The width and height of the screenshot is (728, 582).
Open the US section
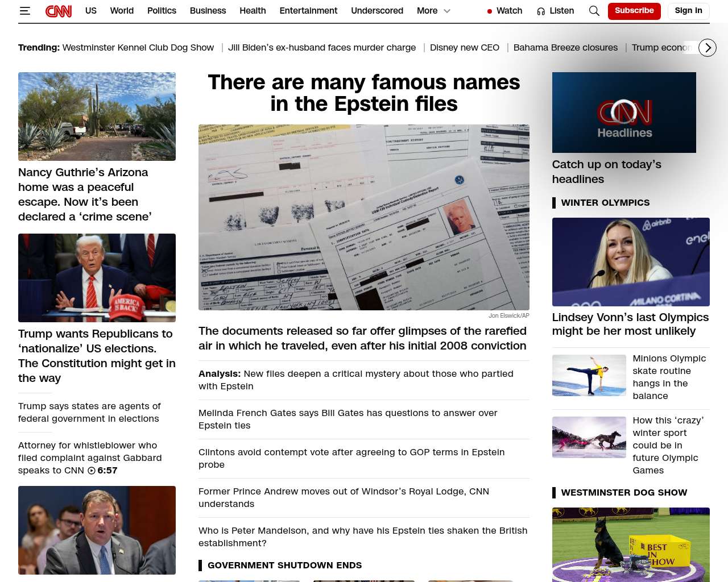click(x=91, y=11)
